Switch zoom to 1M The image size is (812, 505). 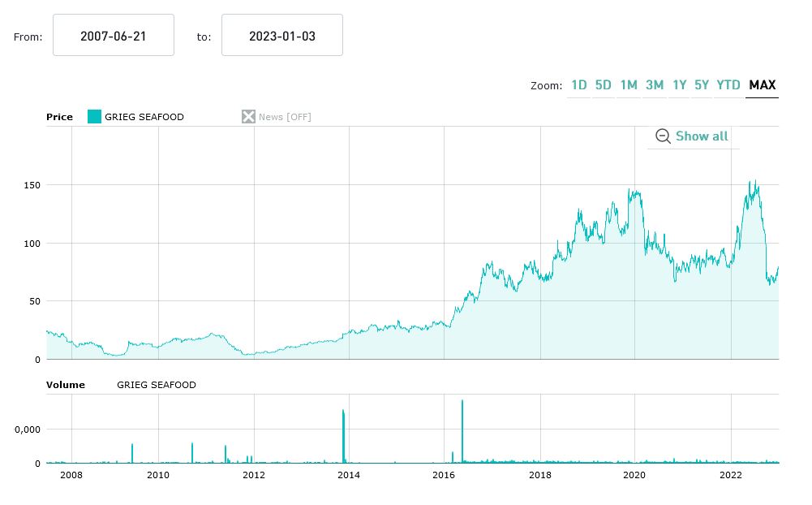tap(629, 85)
